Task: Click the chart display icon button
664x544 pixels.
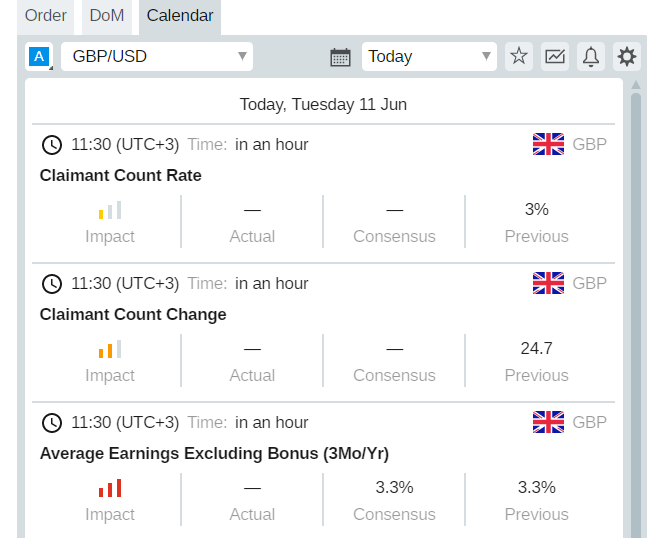Action: pos(555,56)
